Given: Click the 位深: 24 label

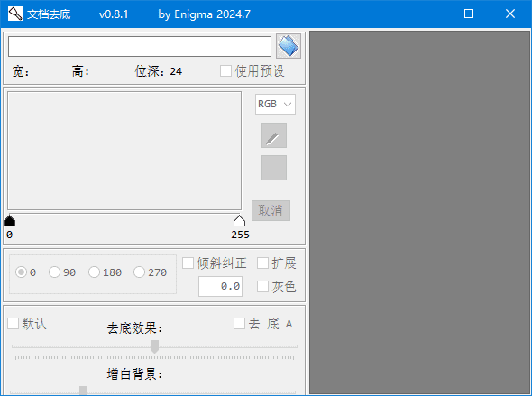Looking at the screenshot, I should point(159,71).
